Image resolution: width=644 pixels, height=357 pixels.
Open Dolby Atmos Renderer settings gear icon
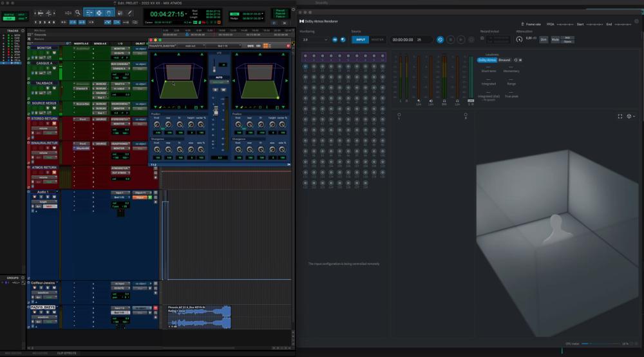[x=637, y=21]
